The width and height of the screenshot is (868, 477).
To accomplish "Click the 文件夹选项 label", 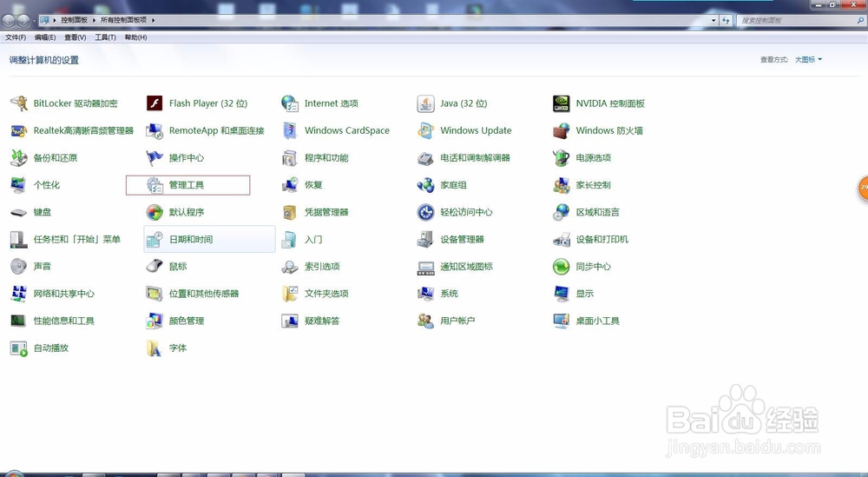I will 326,294.
